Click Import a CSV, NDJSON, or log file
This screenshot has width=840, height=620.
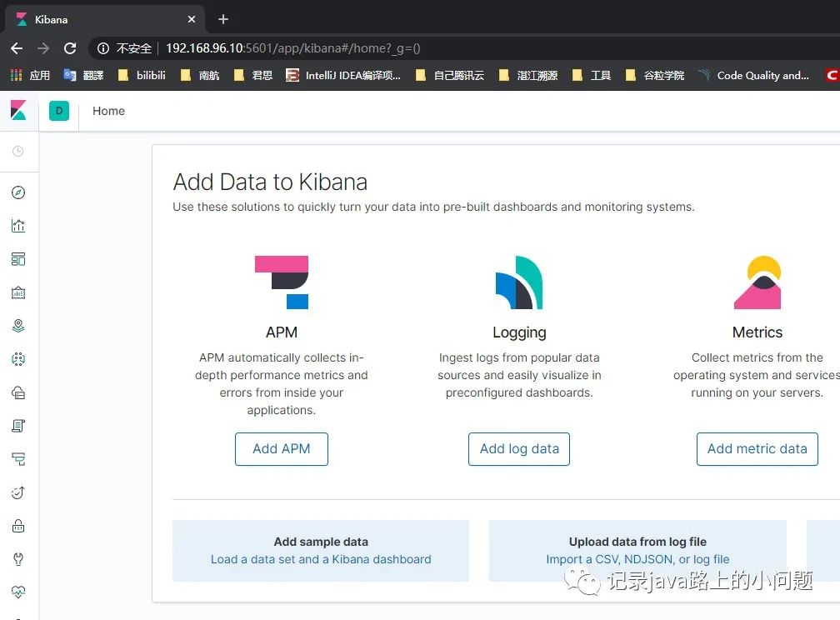[x=637, y=559]
